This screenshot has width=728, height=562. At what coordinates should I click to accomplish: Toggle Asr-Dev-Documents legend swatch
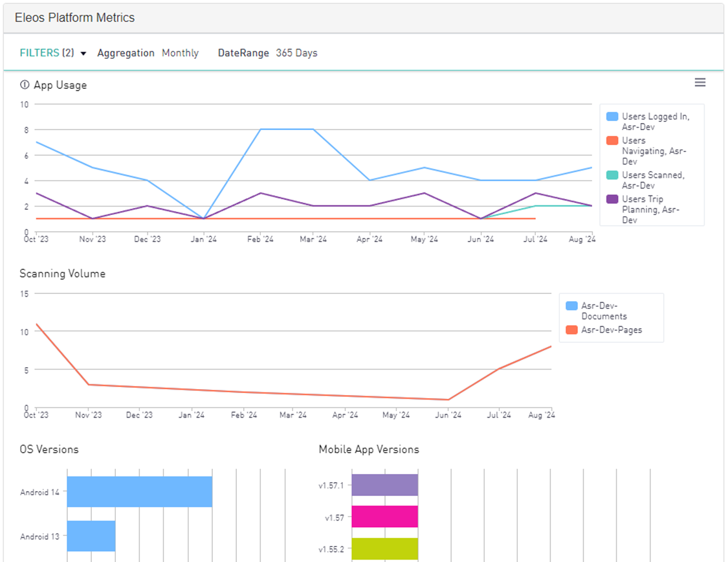(x=571, y=306)
